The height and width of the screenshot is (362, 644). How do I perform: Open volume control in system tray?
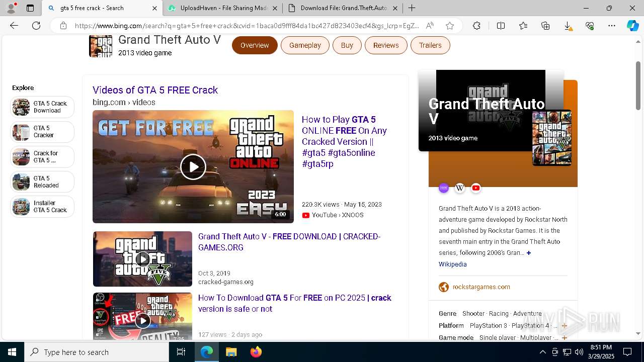(x=579, y=352)
